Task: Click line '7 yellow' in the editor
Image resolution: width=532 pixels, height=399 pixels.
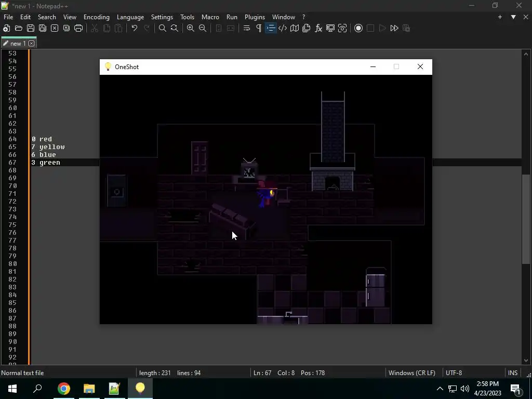Action: tap(48, 147)
